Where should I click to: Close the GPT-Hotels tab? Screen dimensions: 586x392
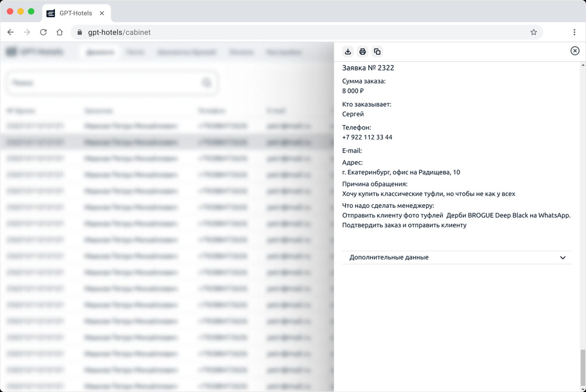click(102, 13)
